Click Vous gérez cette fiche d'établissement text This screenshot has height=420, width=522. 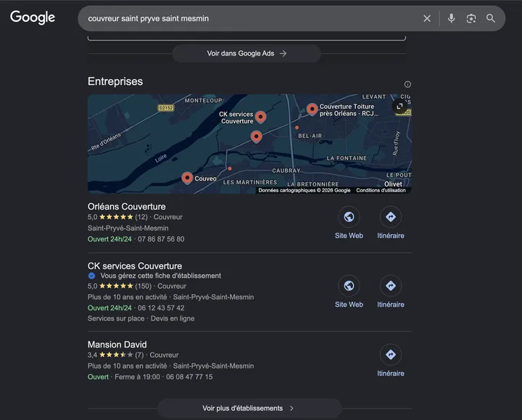coord(160,276)
